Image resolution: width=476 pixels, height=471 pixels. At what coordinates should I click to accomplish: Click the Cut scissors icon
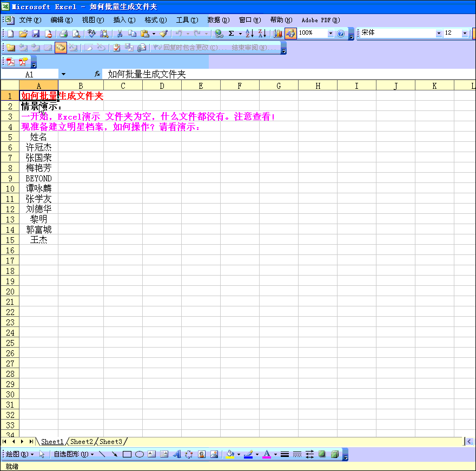tap(120, 34)
